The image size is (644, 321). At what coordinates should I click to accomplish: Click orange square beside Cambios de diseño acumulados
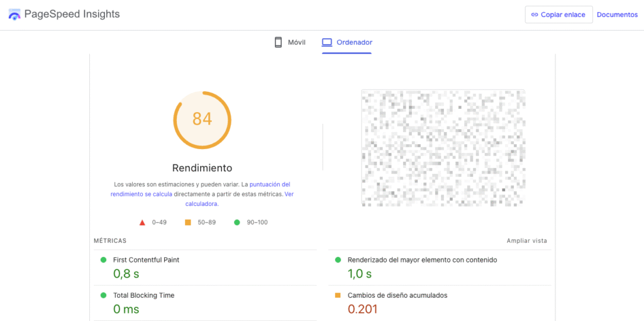(338, 295)
